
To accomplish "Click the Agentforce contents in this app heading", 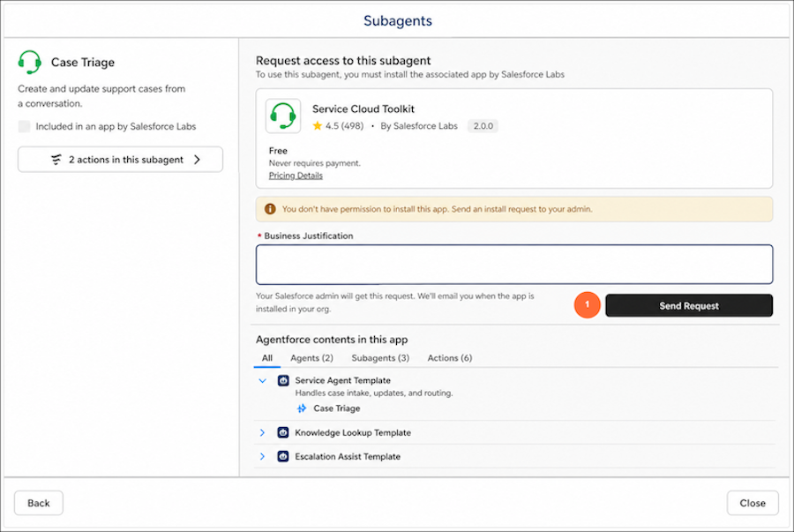I will pos(332,339).
